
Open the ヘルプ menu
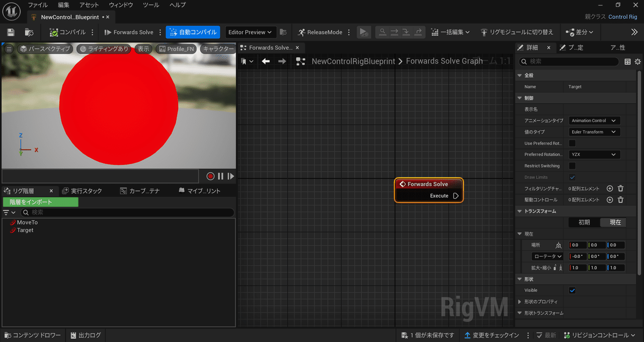178,5
